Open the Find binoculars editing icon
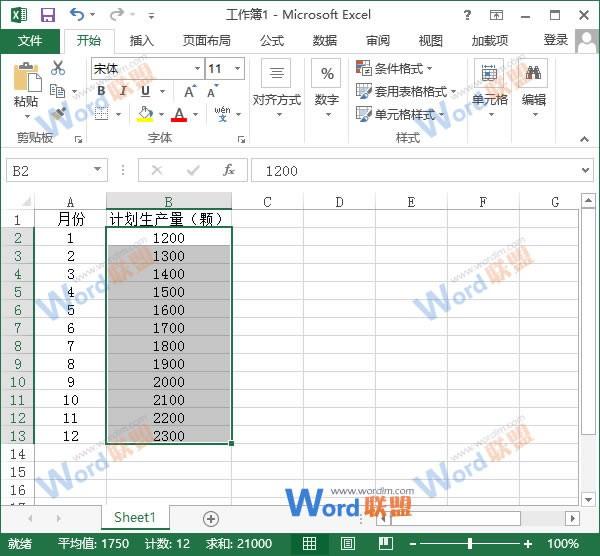This screenshot has width=600, height=556. pos(534,74)
